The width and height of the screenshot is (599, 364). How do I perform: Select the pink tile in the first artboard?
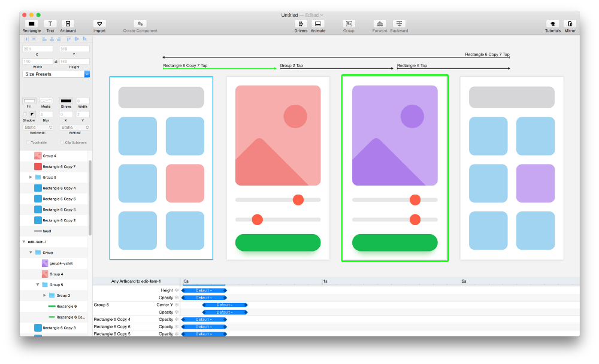coord(185,183)
